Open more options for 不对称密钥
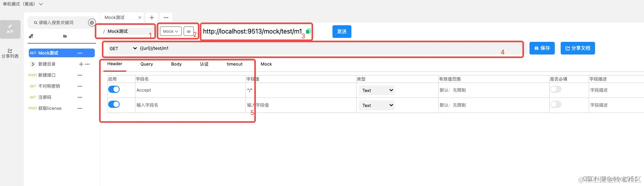The width and height of the screenshot is (644, 186). coord(80,86)
